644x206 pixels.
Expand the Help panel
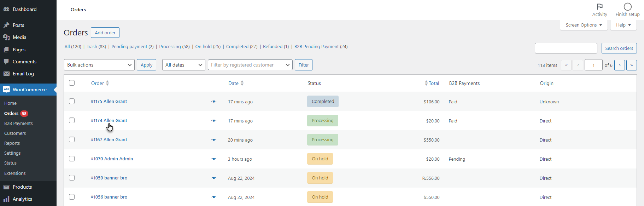click(x=623, y=25)
